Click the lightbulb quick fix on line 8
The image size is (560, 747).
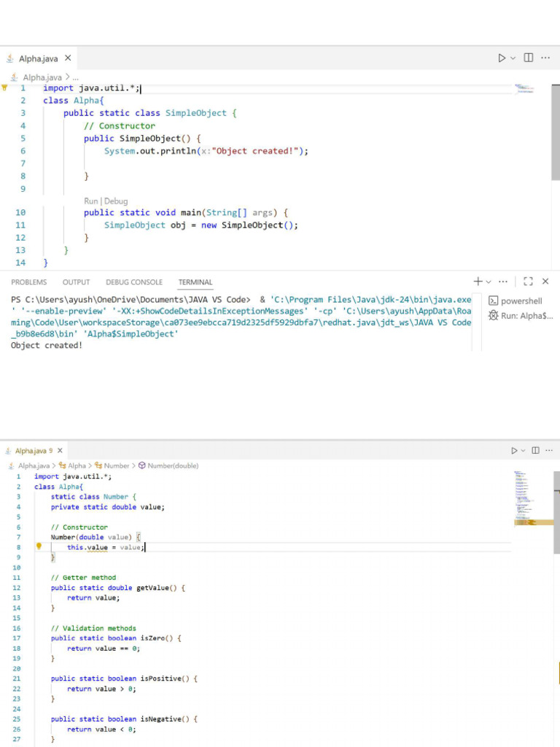click(39, 546)
